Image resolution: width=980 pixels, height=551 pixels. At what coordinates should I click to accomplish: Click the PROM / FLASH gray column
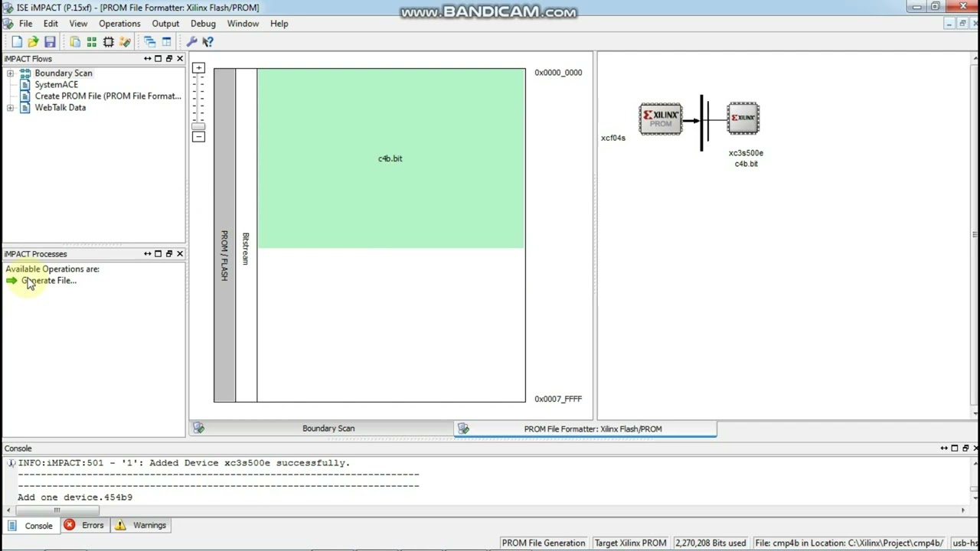[x=224, y=235]
